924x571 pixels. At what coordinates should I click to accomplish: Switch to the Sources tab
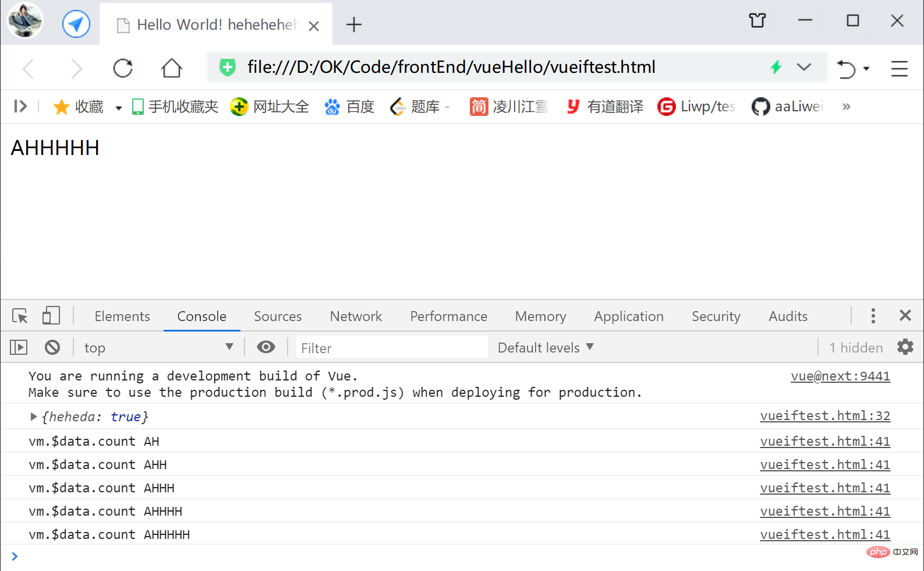click(278, 316)
